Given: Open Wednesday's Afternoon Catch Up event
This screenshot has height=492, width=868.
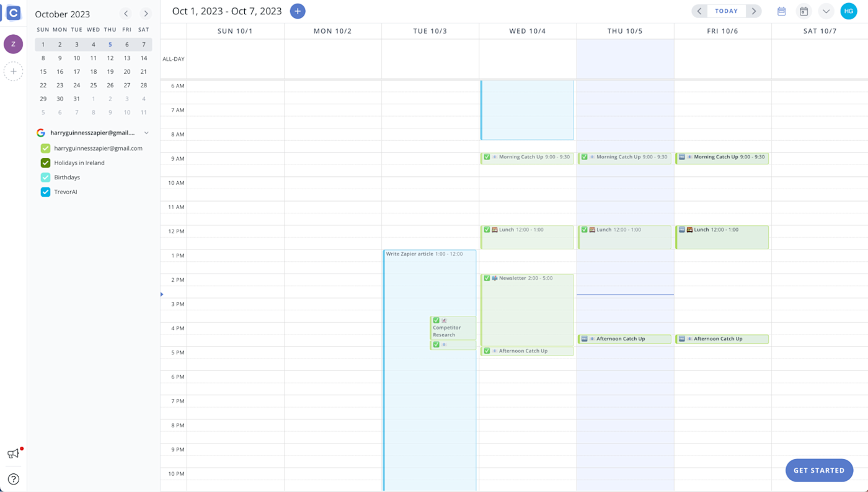Looking at the screenshot, I should [527, 351].
